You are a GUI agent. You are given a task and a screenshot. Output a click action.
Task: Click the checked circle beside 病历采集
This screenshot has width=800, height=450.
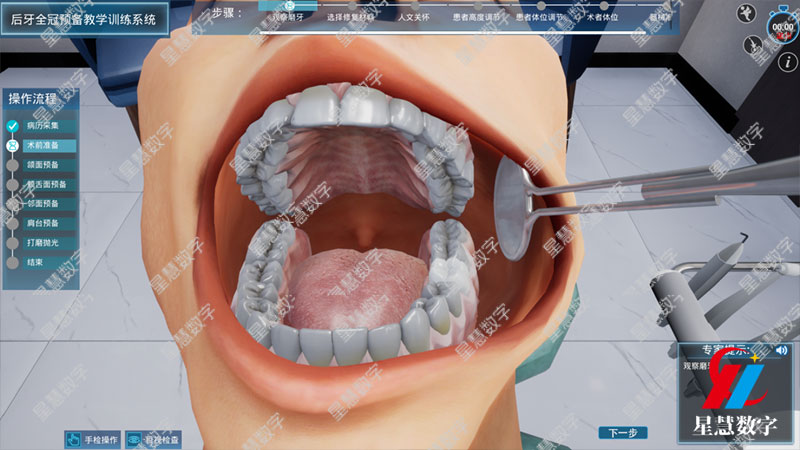pos(13,126)
